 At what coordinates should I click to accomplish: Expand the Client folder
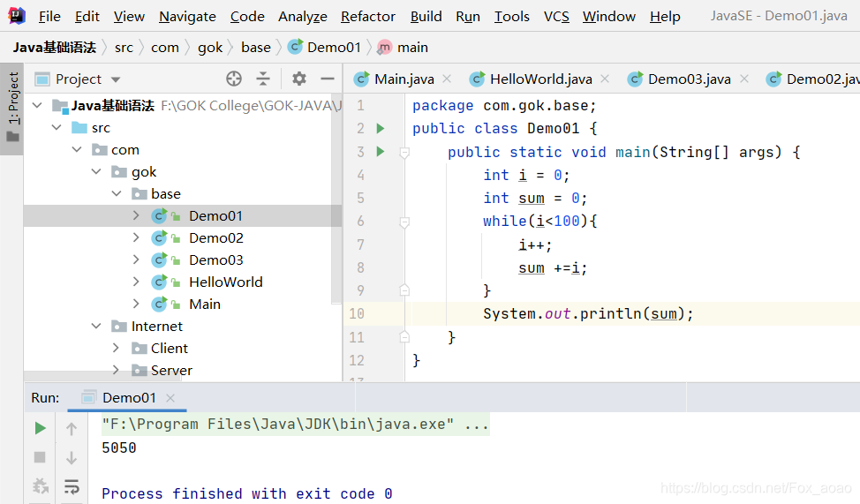116,348
